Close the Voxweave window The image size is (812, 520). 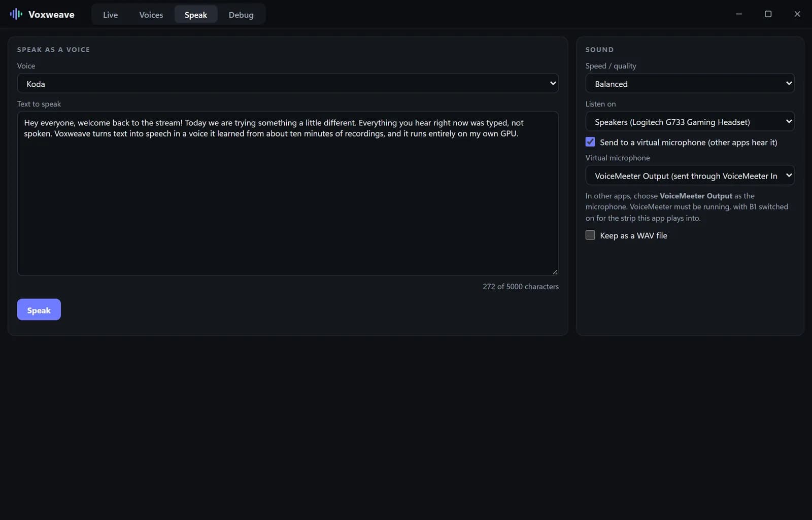pyautogui.click(x=797, y=14)
